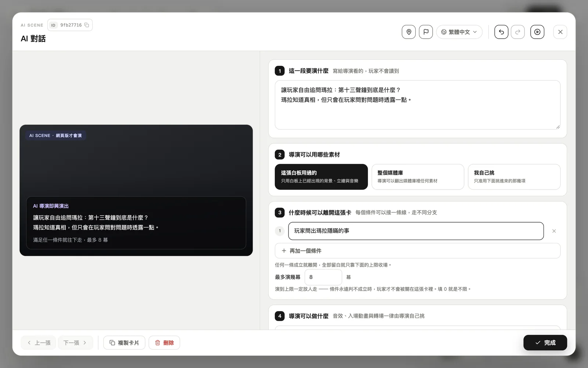This screenshot has width=588, height=368.
Task: Click 再加一個條件 to add condition
Action: 417,251
